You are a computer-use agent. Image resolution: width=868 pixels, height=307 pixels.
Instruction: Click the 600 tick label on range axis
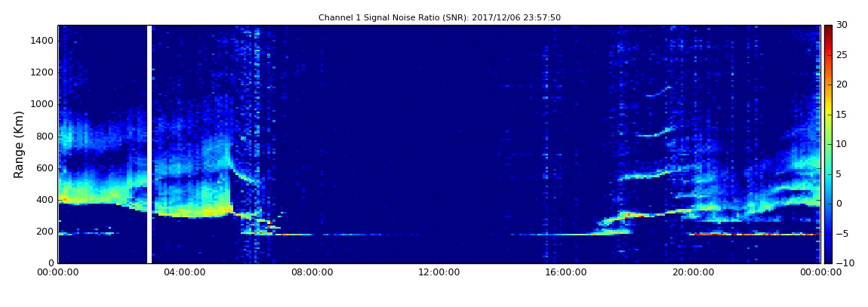pos(45,168)
